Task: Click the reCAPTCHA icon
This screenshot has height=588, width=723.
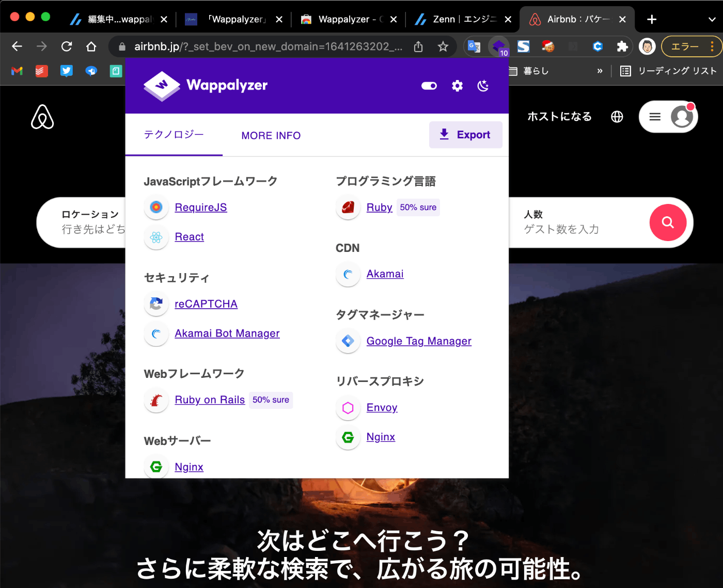Action: pyautogui.click(x=156, y=304)
